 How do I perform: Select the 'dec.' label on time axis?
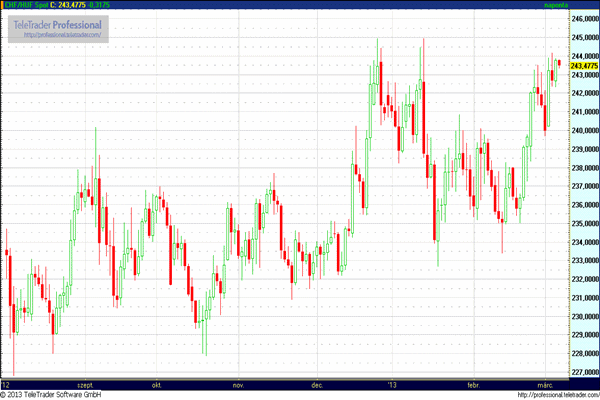pyautogui.click(x=317, y=384)
